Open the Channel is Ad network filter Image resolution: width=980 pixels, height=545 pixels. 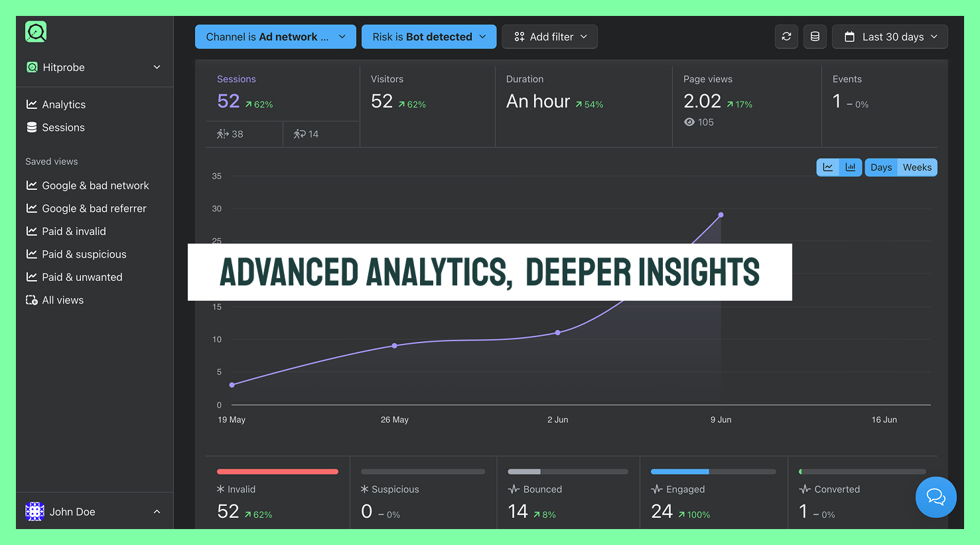click(x=275, y=37)
